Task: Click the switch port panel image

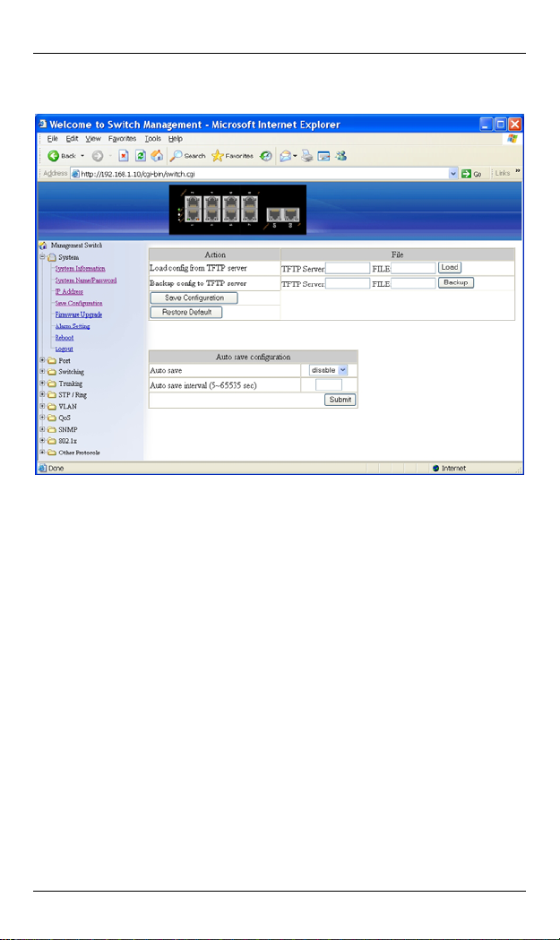Action: click(x=237, y=209)
